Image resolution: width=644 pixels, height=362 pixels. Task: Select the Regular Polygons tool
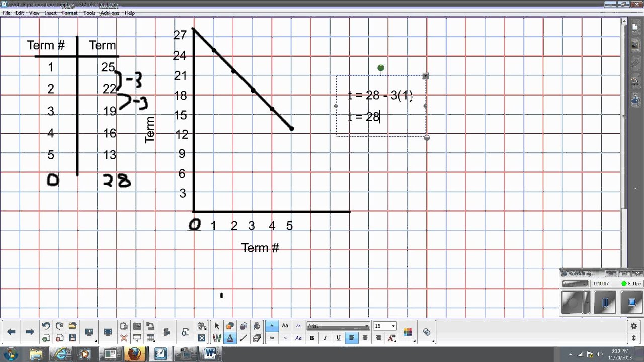pyautogui.click(x=244, y=326)
